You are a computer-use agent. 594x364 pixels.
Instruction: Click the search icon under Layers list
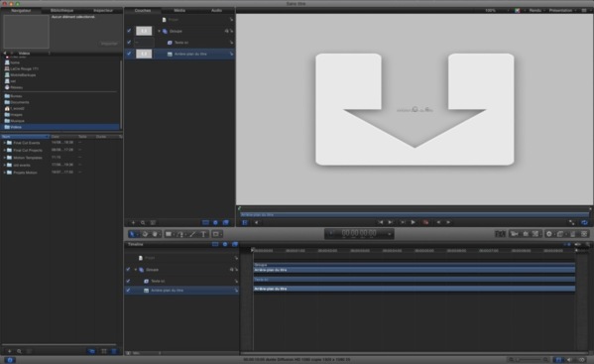coord(143,223)
